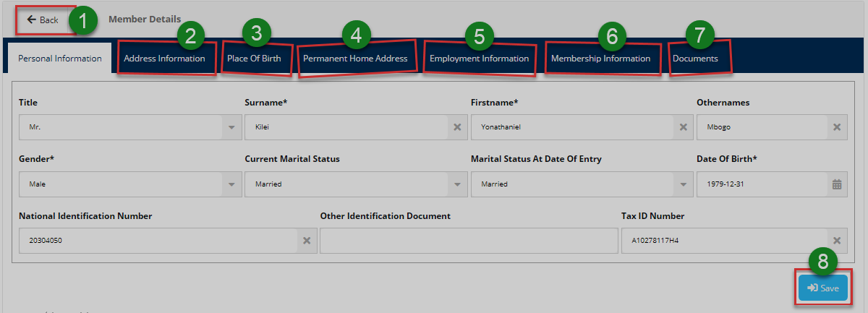Open the Date Of Birth calendar picker
Image resolution: width=868 pixels, height=313 pixels.
[x=836, y=184]
